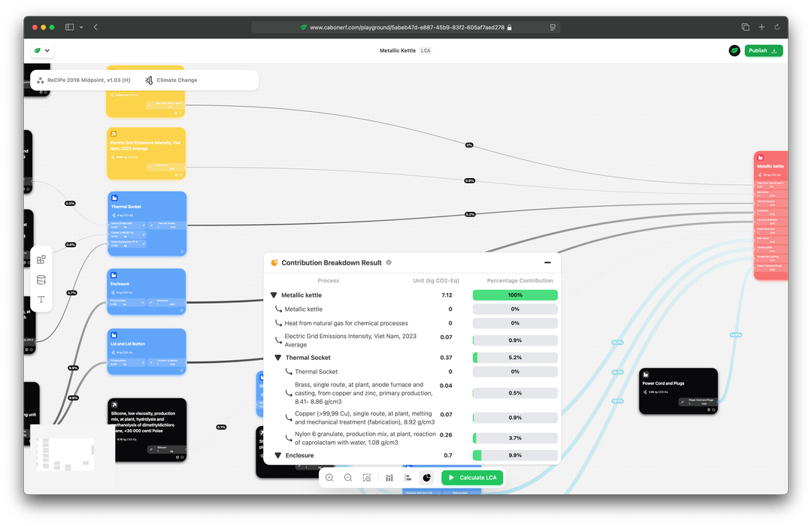Click the Thermal Socket 5.2% contribution bar
The image size is (812, 526).
515,358
